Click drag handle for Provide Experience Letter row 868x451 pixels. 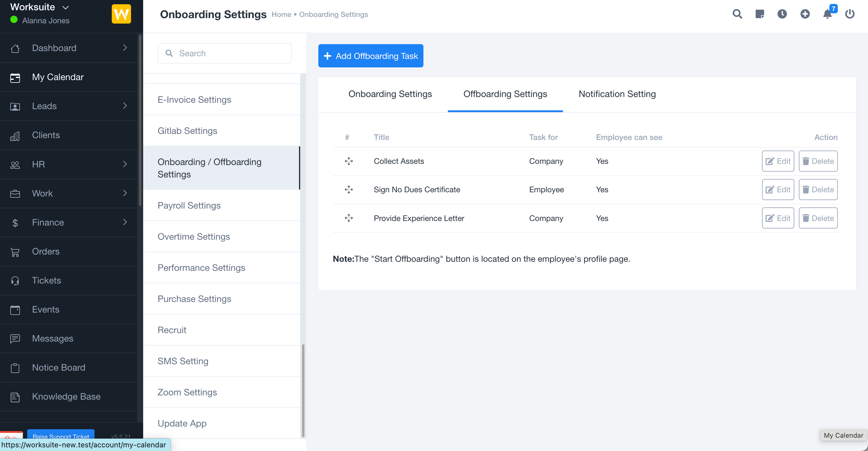349,218
